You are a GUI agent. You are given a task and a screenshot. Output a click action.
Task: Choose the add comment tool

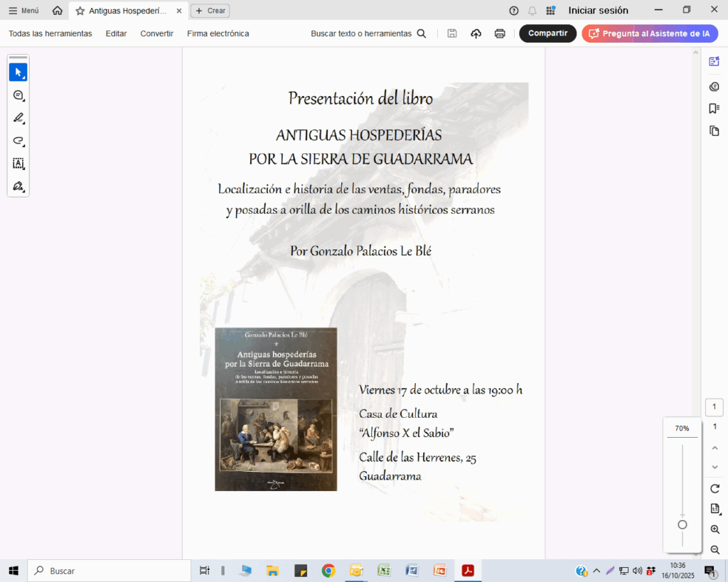pyautogui.click(x=18, y=95)
